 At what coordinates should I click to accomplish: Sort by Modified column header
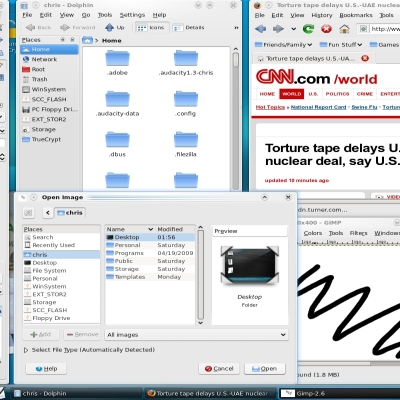point(175,229)
